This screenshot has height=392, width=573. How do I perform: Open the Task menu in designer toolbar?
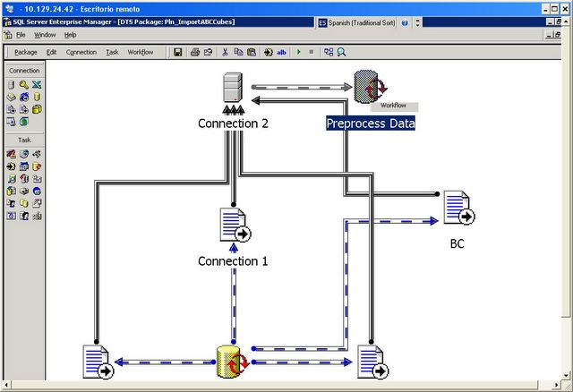coord(112,52)
